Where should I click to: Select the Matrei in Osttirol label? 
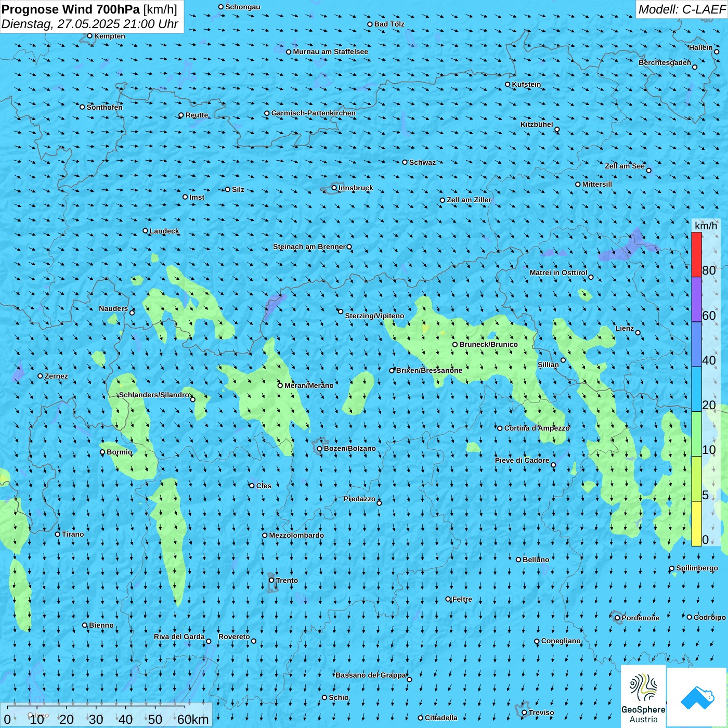click(558, 272)
